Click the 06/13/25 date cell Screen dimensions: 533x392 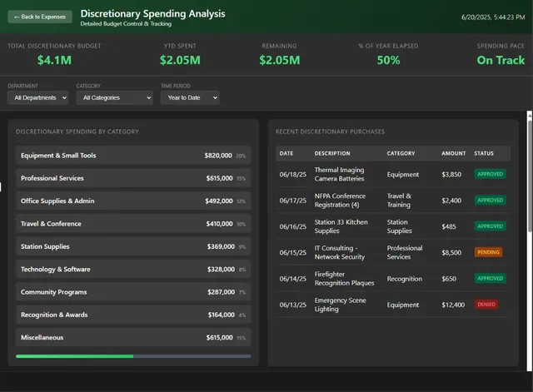292,305
